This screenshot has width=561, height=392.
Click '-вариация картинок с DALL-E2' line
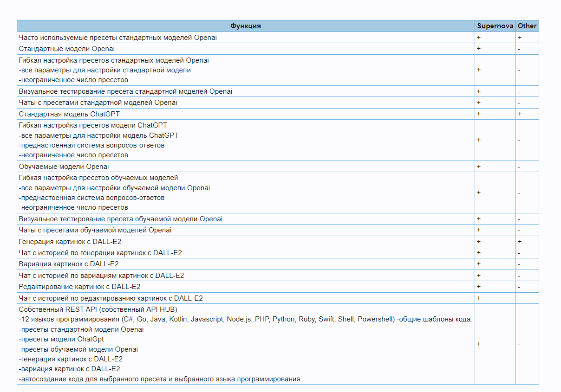69,369
